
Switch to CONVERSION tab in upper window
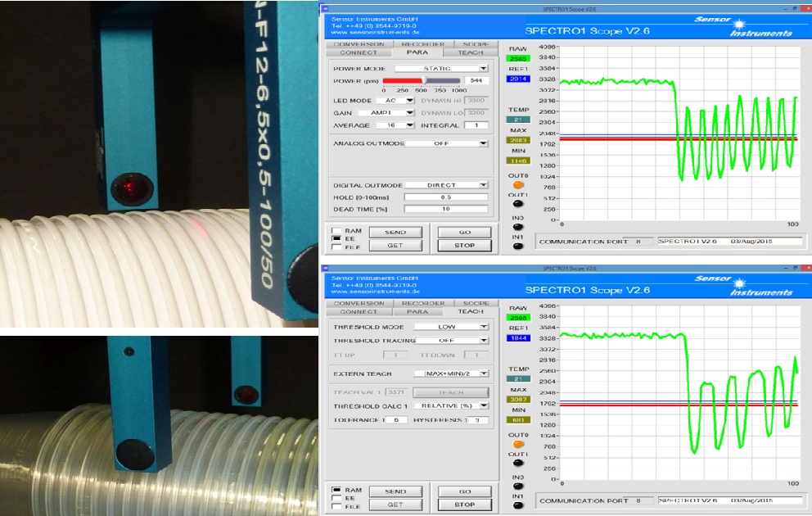(359, 44)
